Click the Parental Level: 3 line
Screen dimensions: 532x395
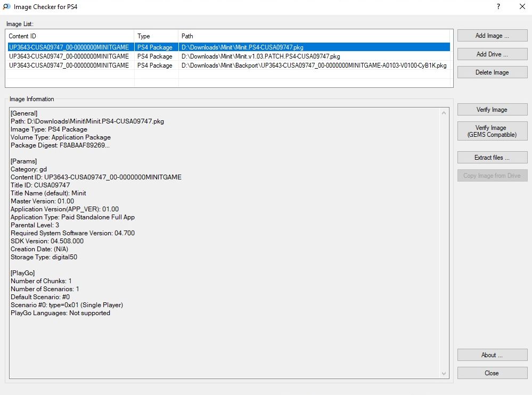[x=35, y=225]
